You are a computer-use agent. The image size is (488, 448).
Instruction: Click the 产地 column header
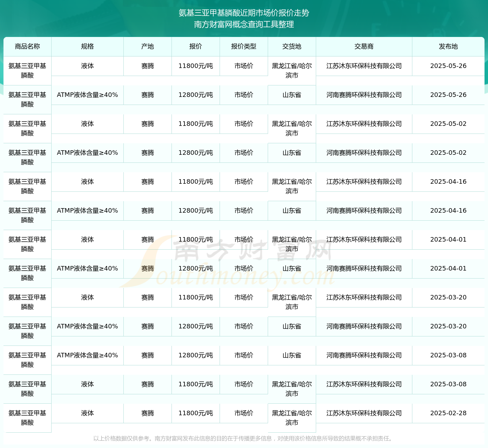coord(147,46)
